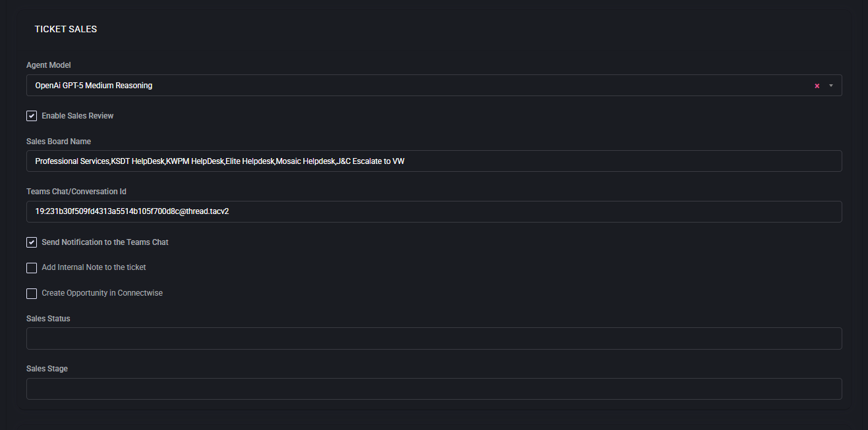Uncheck the Enable Sales Review checkbox
This screenshot has width=868, height=430.
32,116
